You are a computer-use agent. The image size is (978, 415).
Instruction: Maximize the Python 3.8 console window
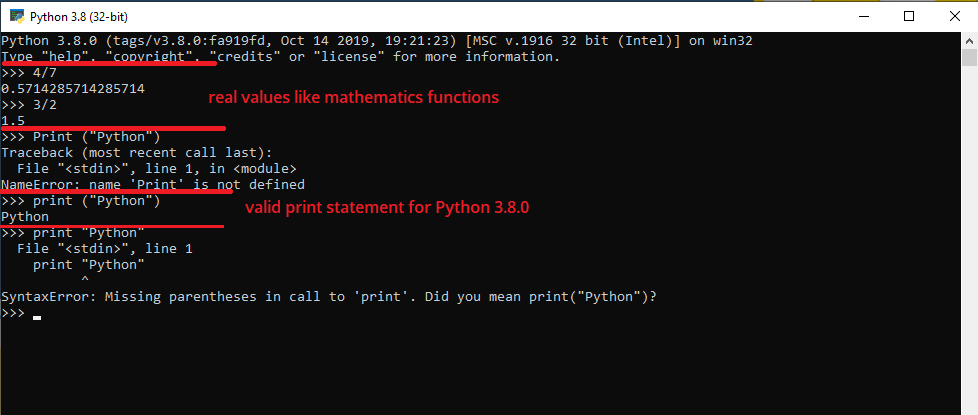coord(909,16)
